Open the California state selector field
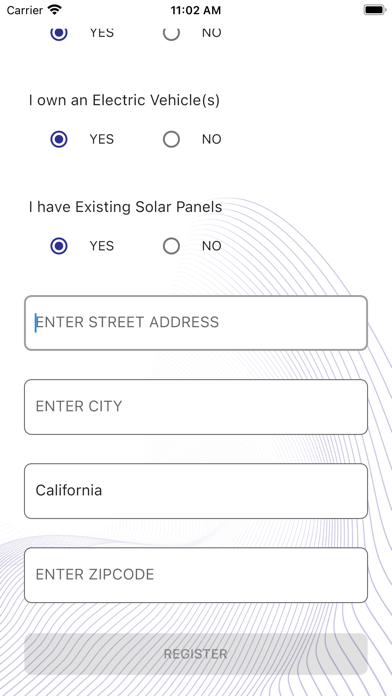The height and width of the screenshot is (696, 392). tap(196, 491)
